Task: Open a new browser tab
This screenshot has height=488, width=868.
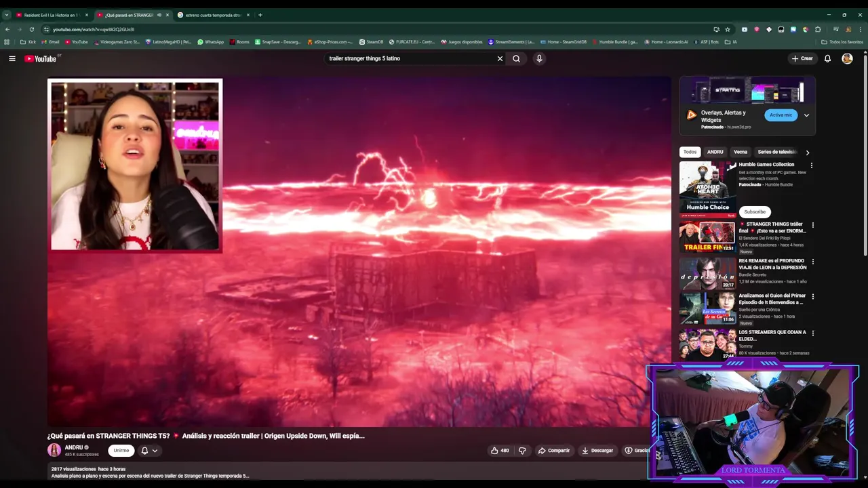Action: tap(260, 15)
